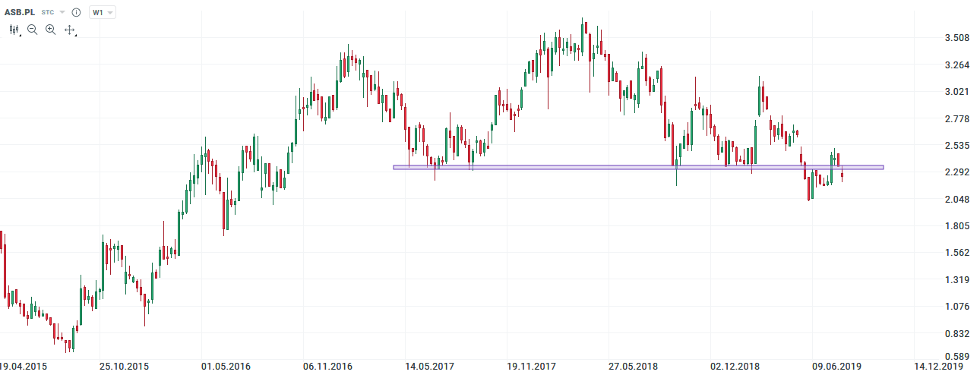Select the crosshair move tool
Viewport: 980px width, 378px height.
click(70, 30)
